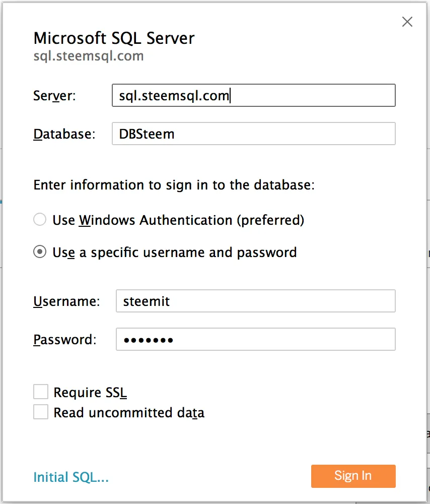
Task: Focus the Database field containing DBSteem
Action: coord(254,134)
